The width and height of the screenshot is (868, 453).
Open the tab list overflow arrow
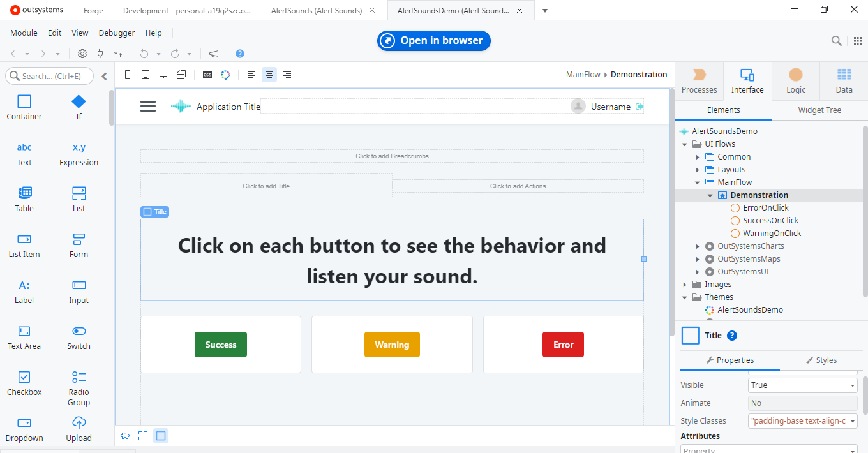pos(545,10)
